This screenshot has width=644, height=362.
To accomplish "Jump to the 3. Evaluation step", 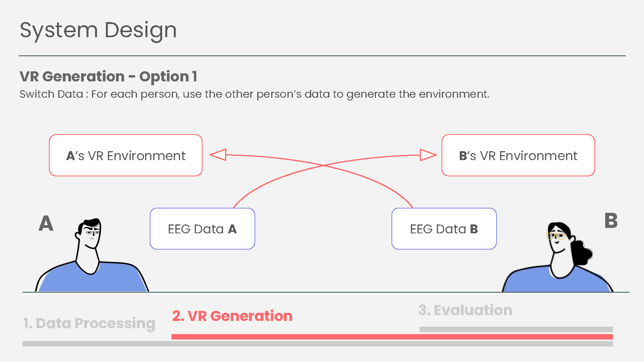I will pos(465,310).
